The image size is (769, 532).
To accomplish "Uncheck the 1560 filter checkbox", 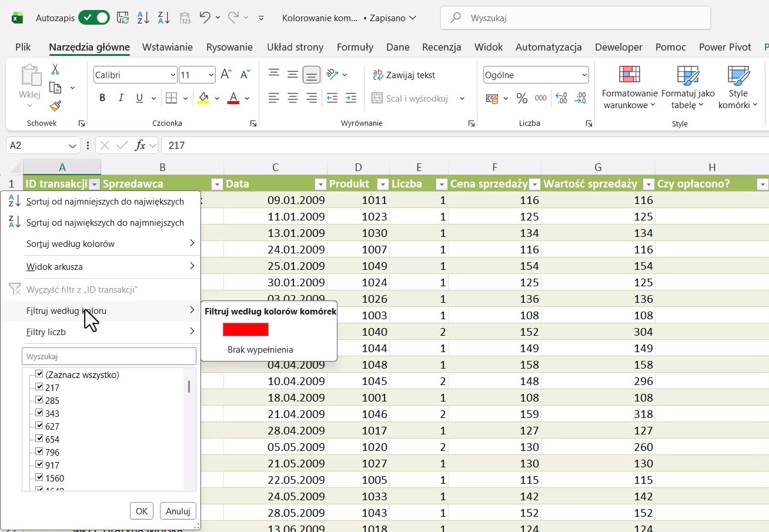I will [x=39, y=477].
